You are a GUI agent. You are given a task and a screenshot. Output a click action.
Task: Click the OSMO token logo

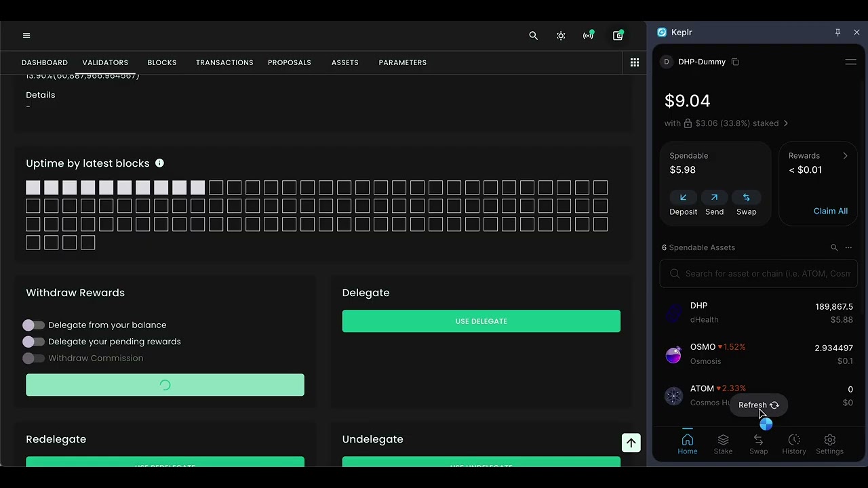[673, 354]
